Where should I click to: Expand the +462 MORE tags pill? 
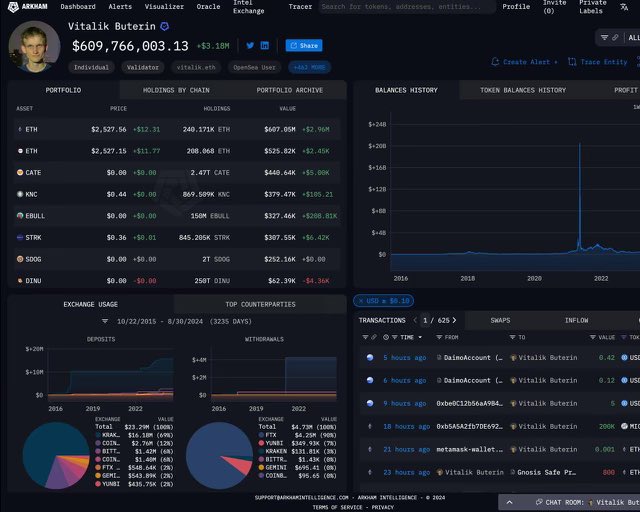tap(309, 67)
